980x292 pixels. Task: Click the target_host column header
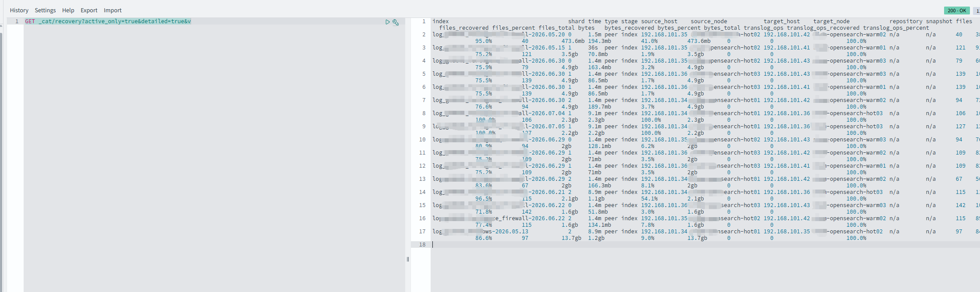[x=782, y=21]
